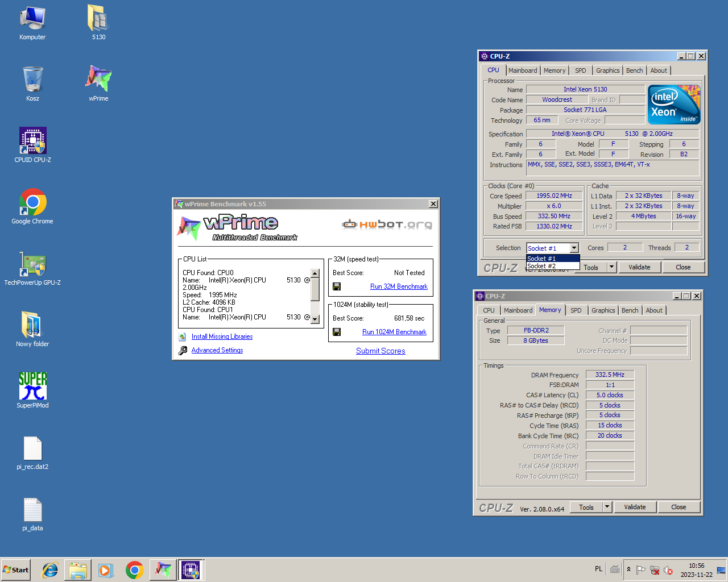The height and width of the screenshot is (582, 728).
Task: Switch to Mainboard tab in top CPU-Z
Action: (522, 70)
